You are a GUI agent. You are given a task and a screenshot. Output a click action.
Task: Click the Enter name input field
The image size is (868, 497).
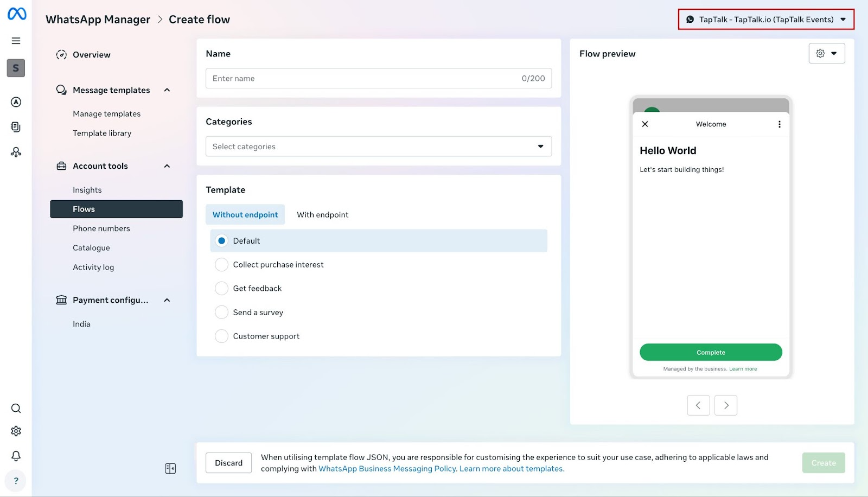pyautogui.click(x=379, y=79)
